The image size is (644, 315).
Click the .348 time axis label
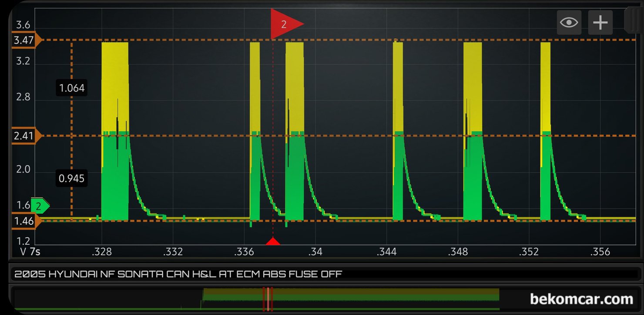point(458,252)
